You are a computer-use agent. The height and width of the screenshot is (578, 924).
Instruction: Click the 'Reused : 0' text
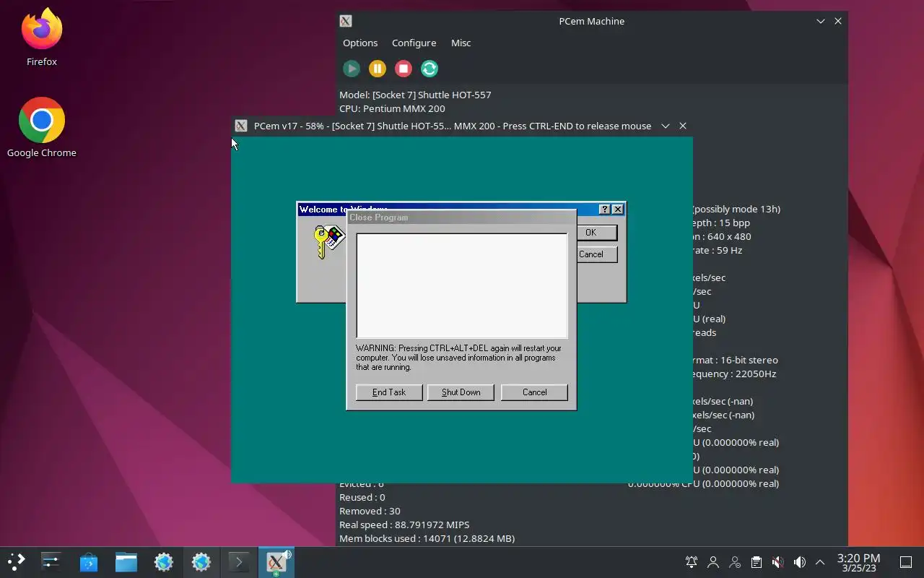click(x=362, y=497)
